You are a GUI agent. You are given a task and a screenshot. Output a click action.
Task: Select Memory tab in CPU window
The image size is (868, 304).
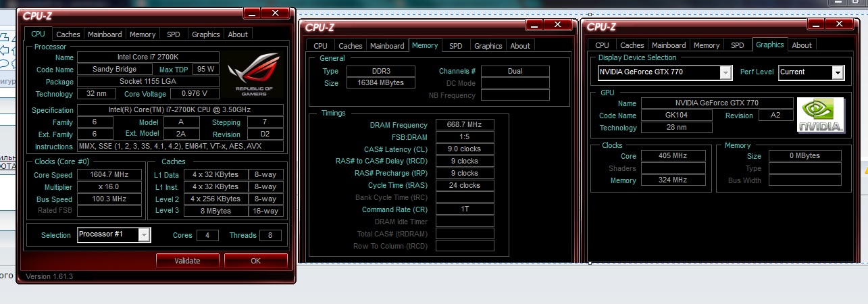pyautogui.click(x=143, y=34)
